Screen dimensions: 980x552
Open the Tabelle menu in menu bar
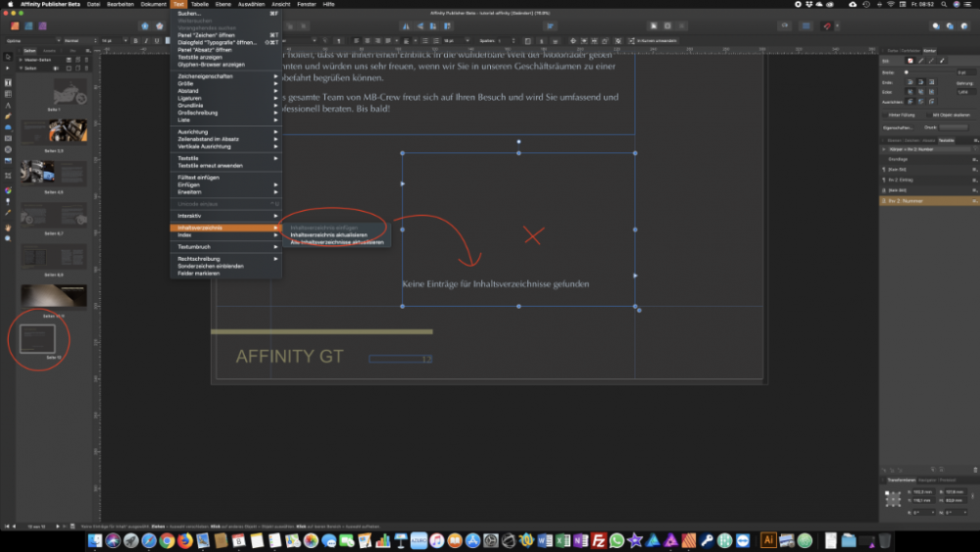pyautogui.click(x=199, y=5)
